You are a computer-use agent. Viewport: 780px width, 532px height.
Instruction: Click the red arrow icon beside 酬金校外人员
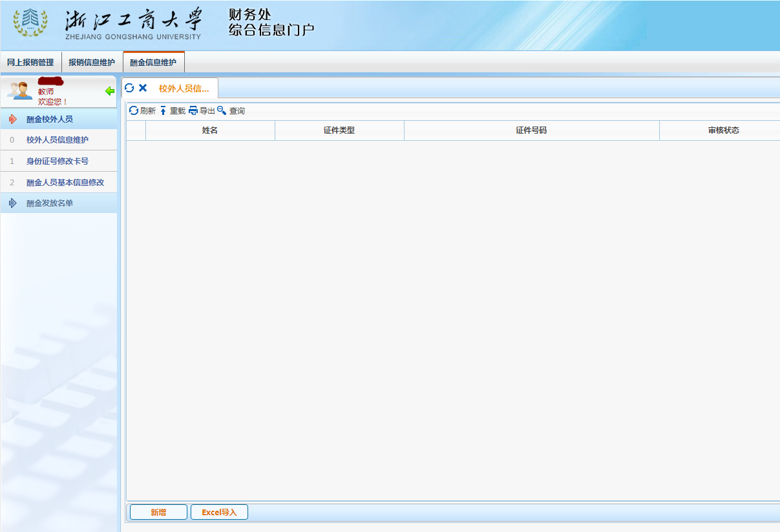coord(12,118)
